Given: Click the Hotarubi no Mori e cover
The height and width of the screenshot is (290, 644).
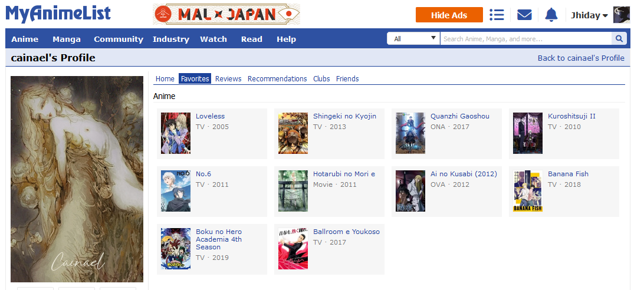Looking at the screenshot, I should tap(293, 191).
